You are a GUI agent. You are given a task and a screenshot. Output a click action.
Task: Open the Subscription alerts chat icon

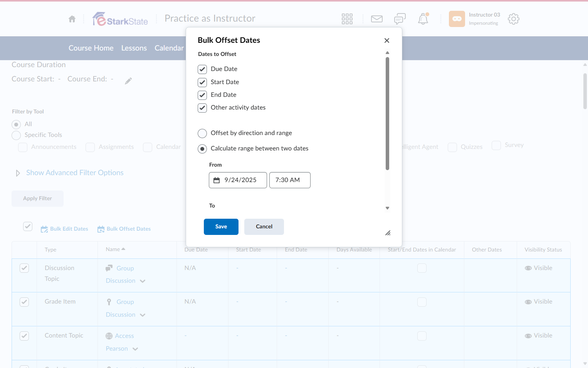click(x=400, y=19)
